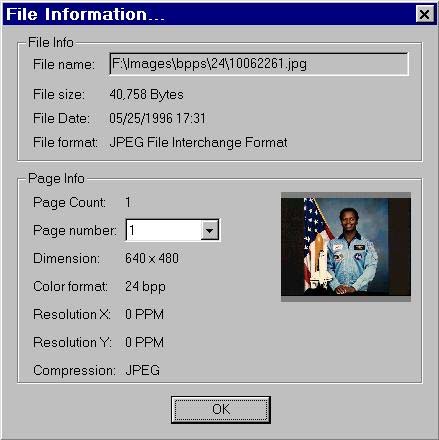Close the File Information dialog

[x=424, y=14]
